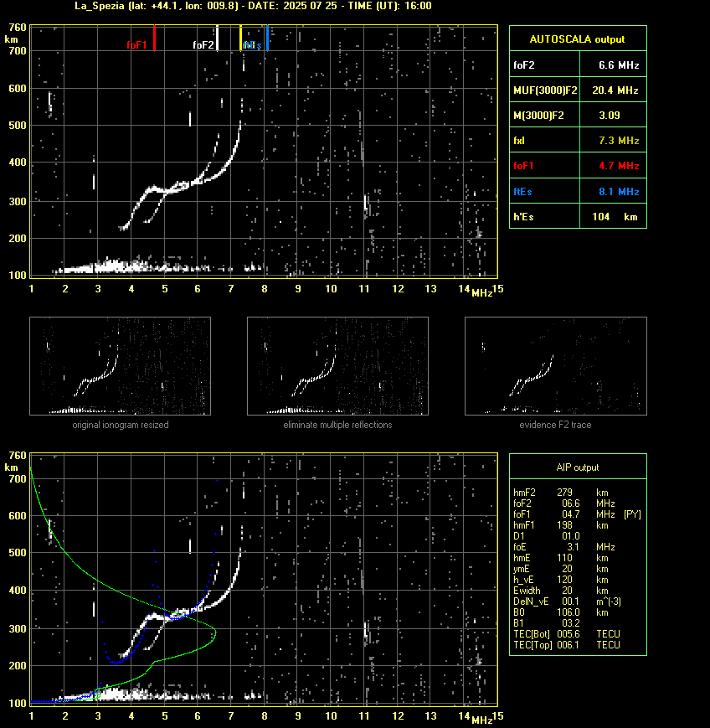Select the '104 km' value cell
The image size is (710, 728).
coord(613,216)
